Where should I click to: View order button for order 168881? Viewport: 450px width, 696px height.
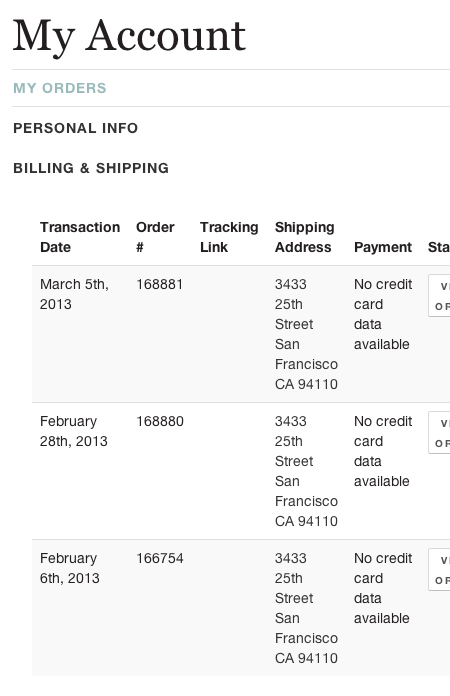439,296
